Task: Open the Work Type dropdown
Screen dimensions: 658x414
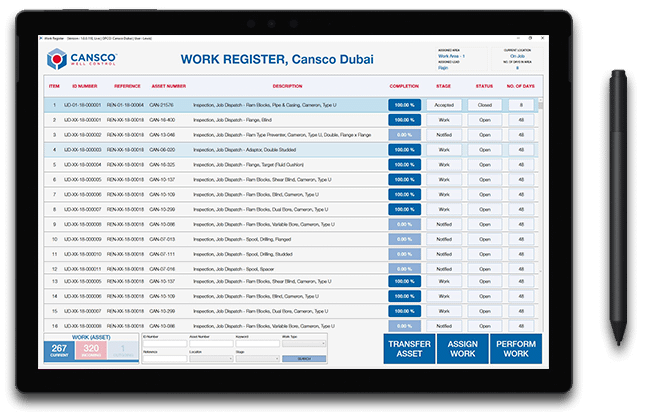Action: click(x=304, y=344)
